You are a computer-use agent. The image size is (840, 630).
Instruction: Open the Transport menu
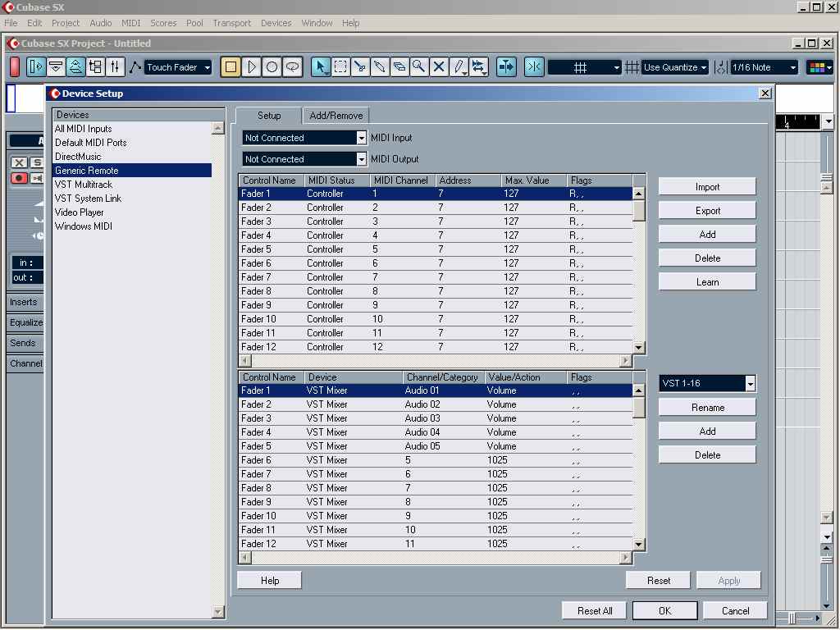(231, 23)
